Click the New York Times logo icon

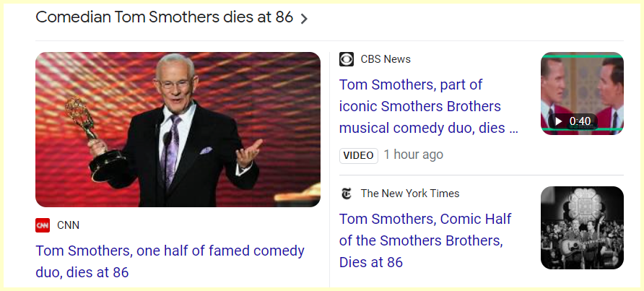[347, 194]
